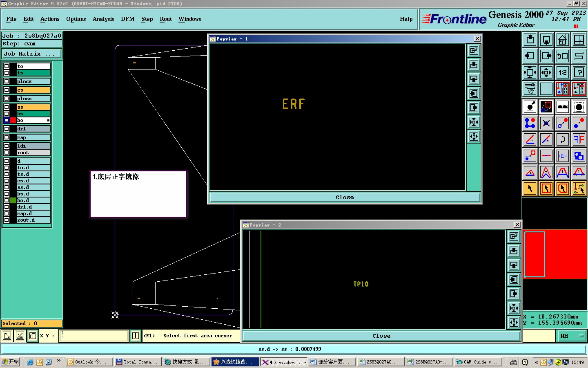Screen dimensions: 588x368
Task: Click the pan right icon in main toolbar
Action: pyautogui.click(x=546, y=56)
